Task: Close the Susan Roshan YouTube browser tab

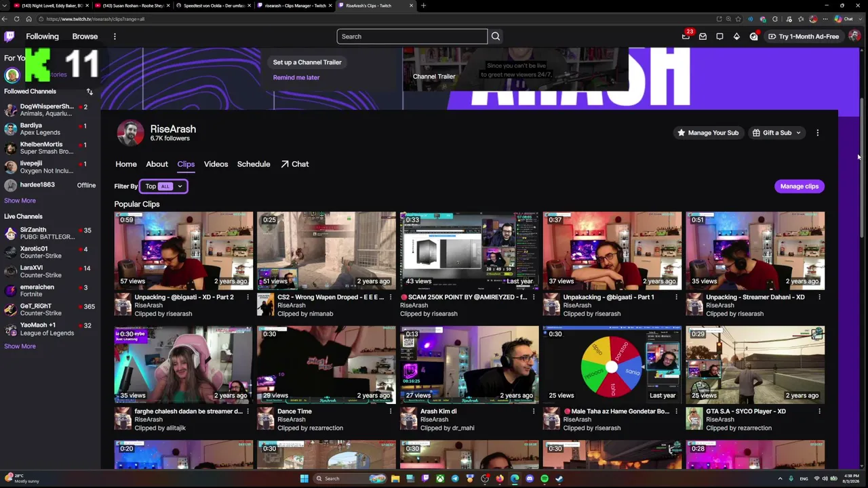Action: (168, 5)
